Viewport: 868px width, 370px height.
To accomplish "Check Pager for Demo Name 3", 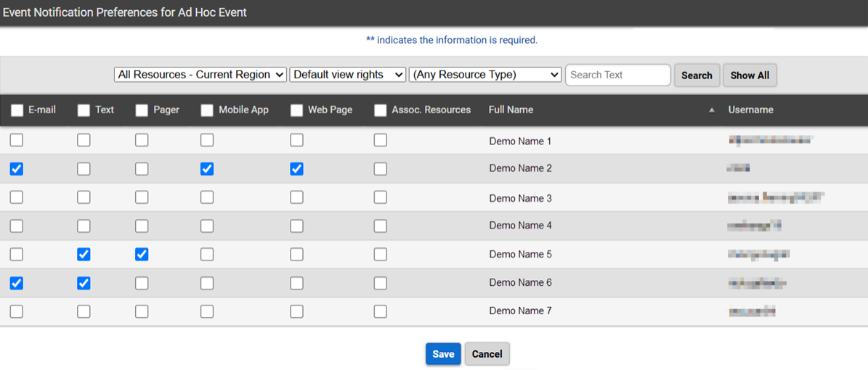I will pos(142,197).
